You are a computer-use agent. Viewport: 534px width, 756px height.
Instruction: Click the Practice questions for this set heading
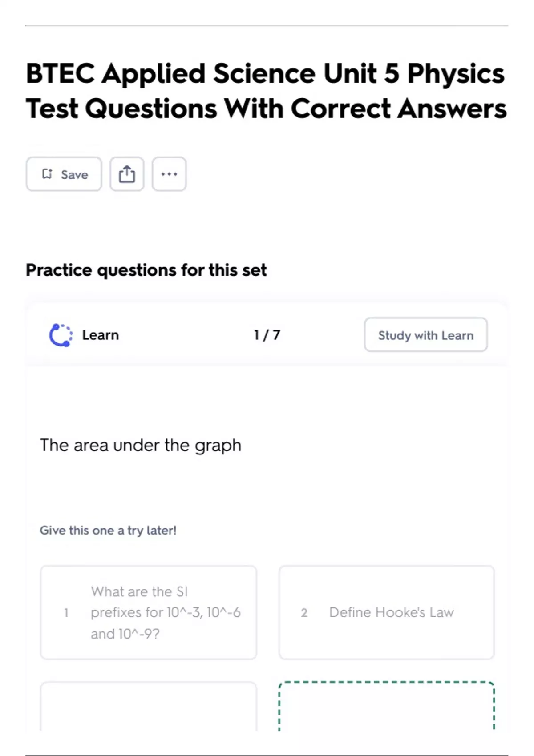146,270
